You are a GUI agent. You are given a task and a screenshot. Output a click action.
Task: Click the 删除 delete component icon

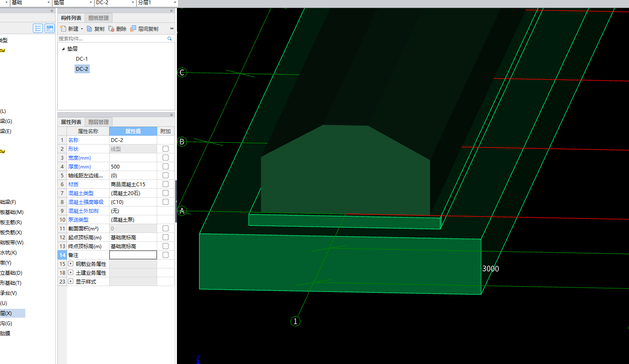point(111,29)
